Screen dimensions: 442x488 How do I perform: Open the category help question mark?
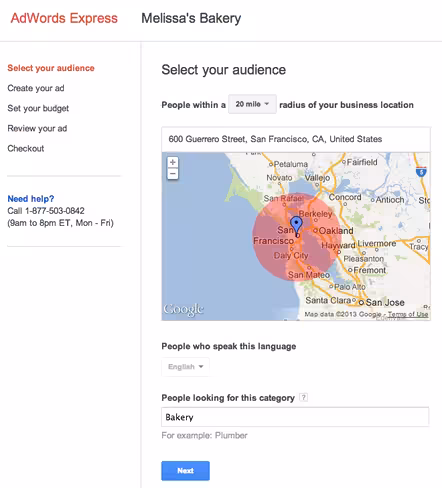click(x=303, y=397)
